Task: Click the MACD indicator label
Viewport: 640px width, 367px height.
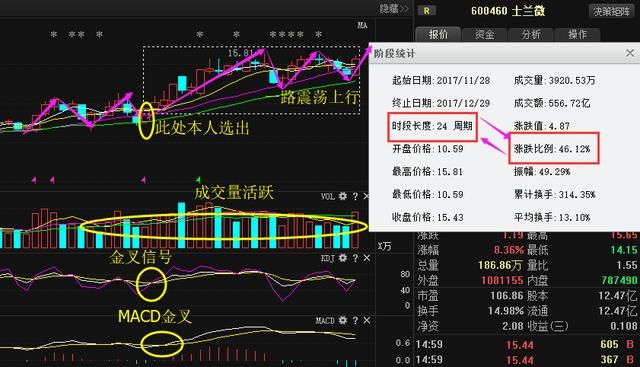Action: click(325, 320)
